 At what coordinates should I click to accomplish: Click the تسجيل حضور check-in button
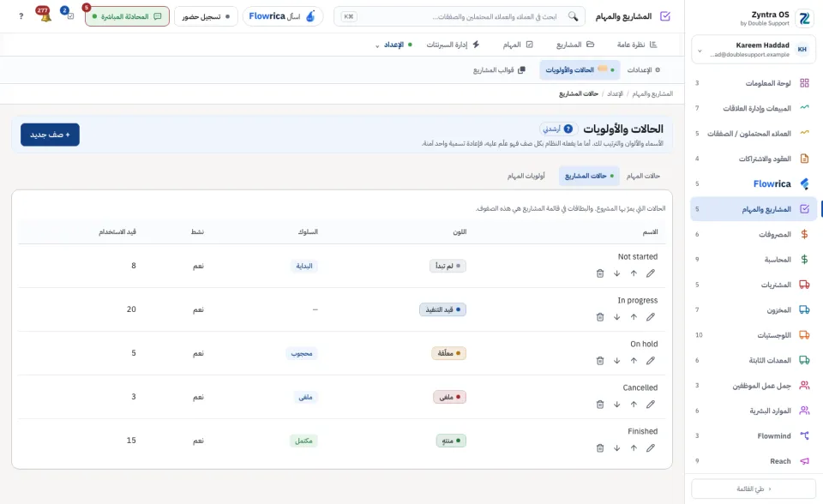(x=206, y=16)
